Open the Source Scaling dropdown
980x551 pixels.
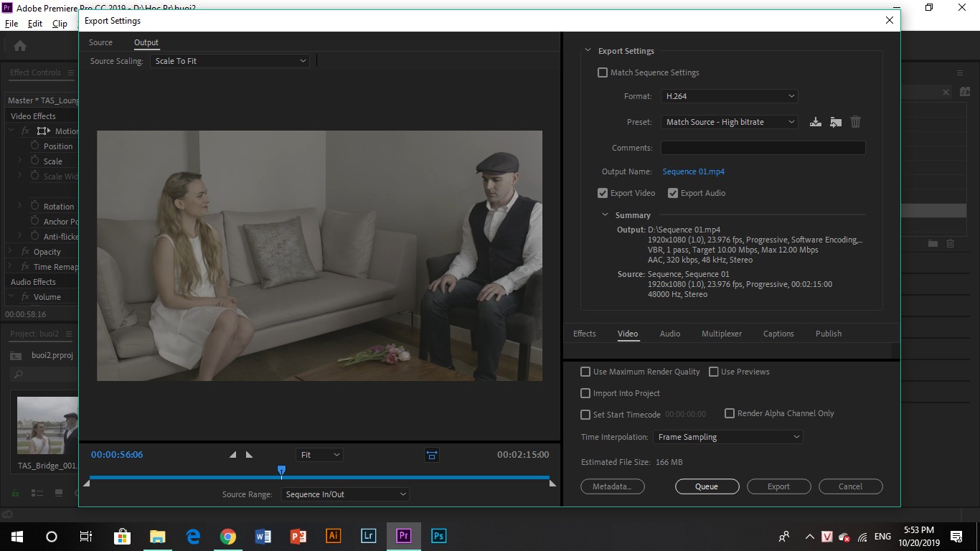point(230,61)
